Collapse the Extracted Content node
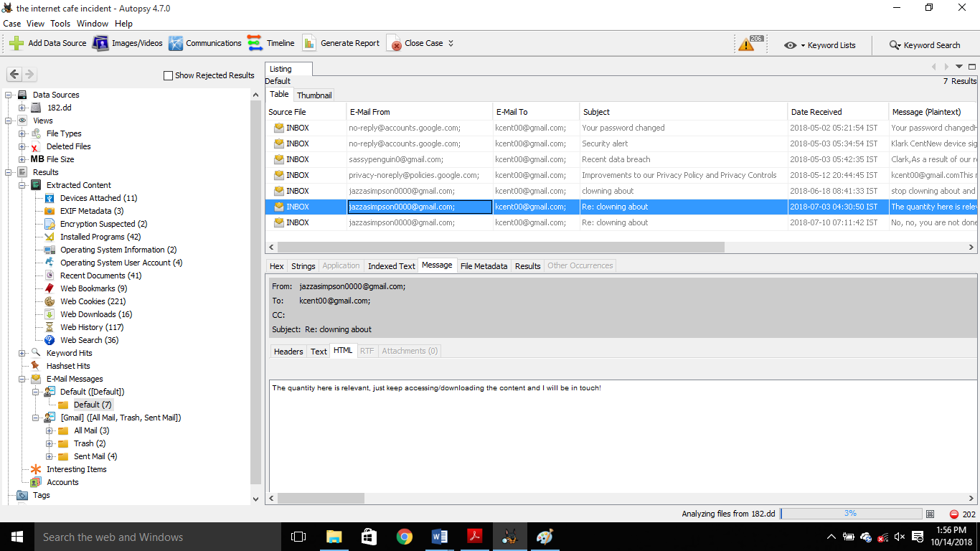This screenshot has width=980, height=551. coord(22,185)
